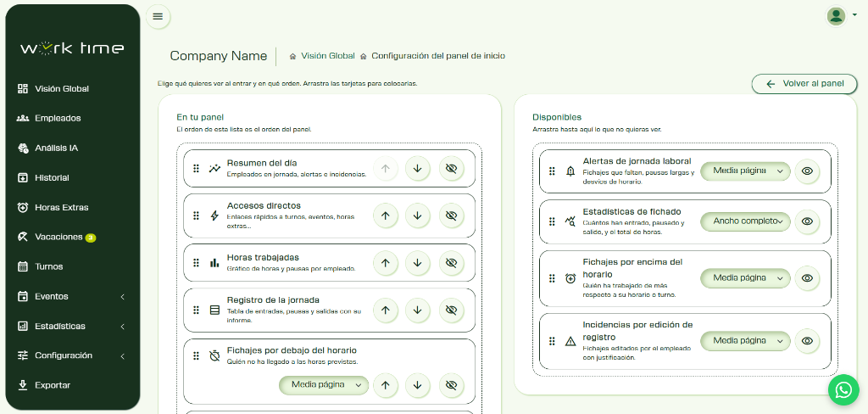The width and height of the screenshot is (868, 414).
Task: Grab the Registro de la jornada drag handle
Action: 196,310
